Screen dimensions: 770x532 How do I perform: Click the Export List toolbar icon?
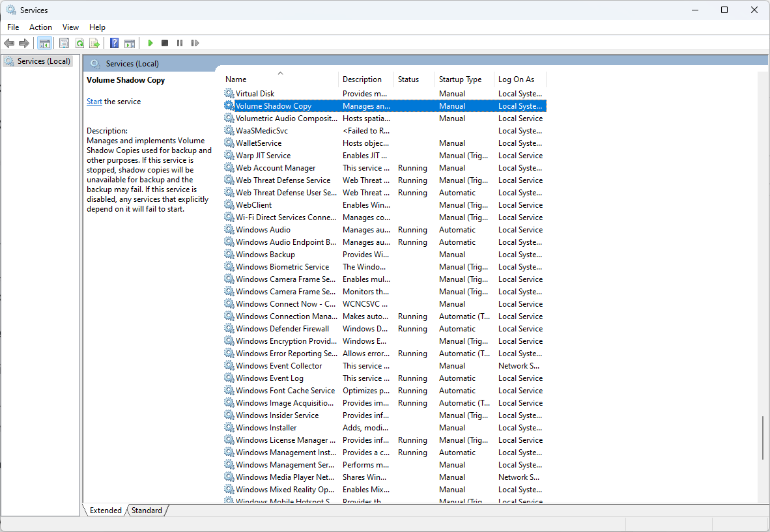click(x=94, y=43)
